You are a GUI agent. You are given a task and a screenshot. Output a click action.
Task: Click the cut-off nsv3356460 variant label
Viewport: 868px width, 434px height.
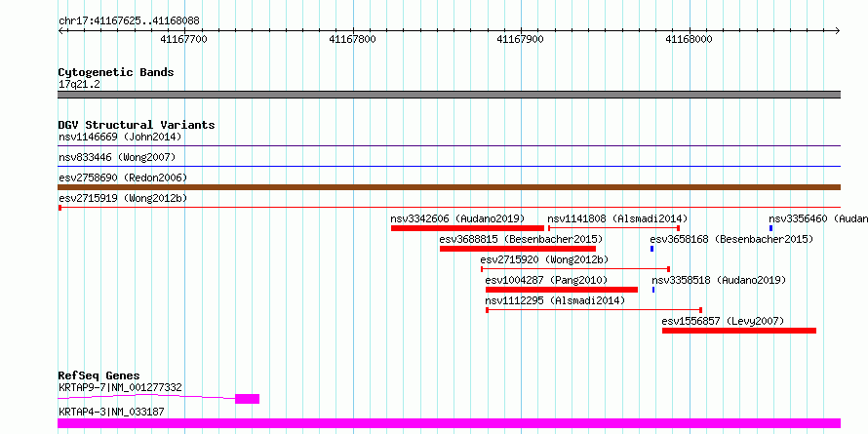point(818,218)
